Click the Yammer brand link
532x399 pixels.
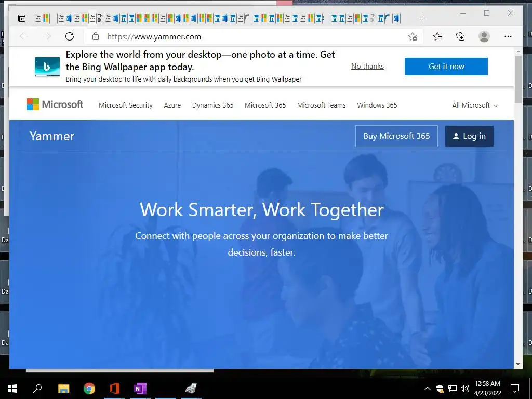51,136
